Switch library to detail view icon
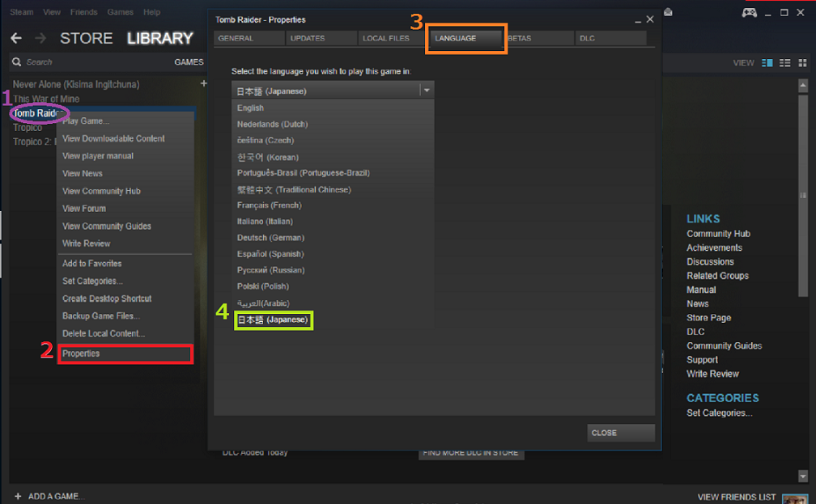The height and width of the screenshot is (504, 816). (x=767, y=63)
